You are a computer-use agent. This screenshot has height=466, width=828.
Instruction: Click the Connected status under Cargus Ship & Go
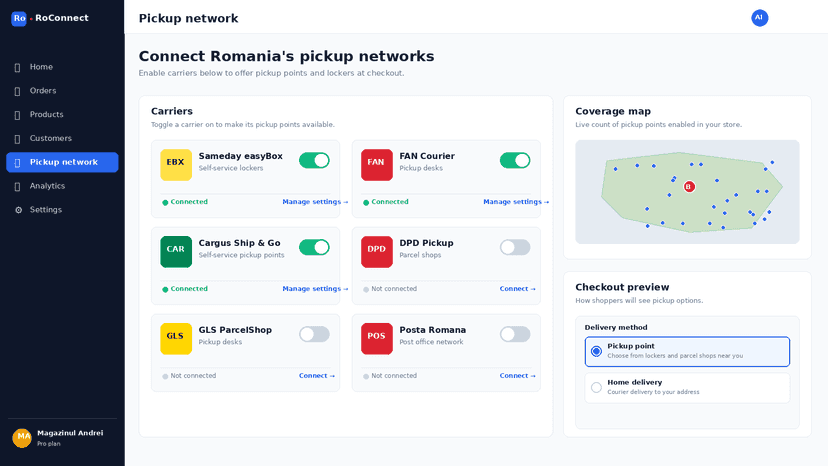[185, 289]
